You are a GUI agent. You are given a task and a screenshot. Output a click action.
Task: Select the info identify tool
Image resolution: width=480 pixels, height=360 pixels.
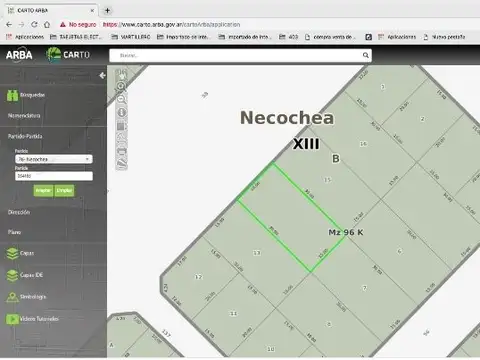122,112
